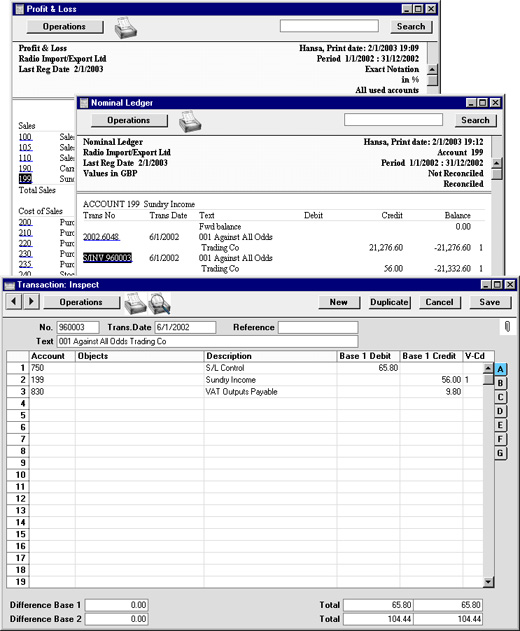Click V-Cd column header
Viewport: 520px width, 631px height.
coord(473,356)
